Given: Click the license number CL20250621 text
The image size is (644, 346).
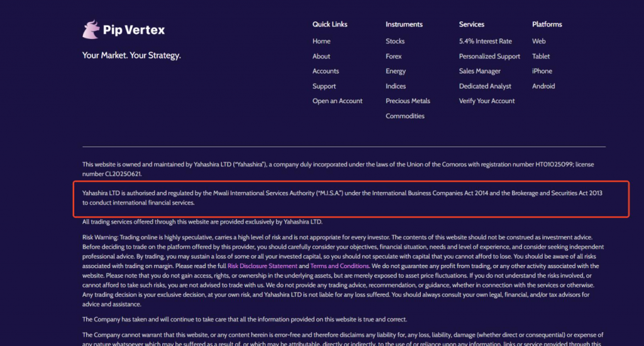Looking at the screenshot, I should pyautogui.click(x=123, y=174).
